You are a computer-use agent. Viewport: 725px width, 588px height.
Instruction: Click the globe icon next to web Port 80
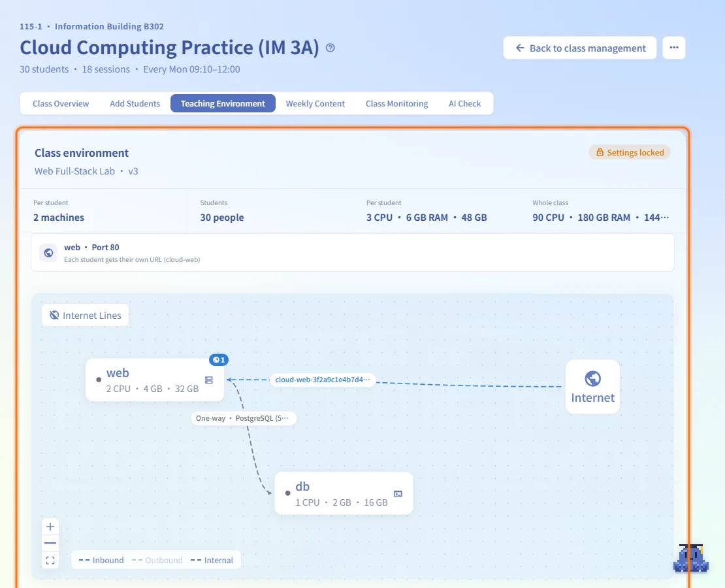click(48, 253)
